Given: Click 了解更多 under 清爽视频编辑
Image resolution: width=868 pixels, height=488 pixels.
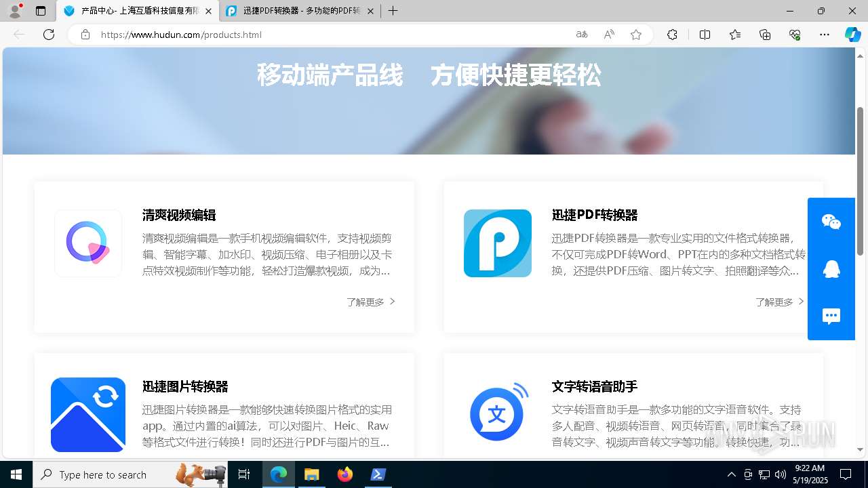Looking at the screenshot, I should (x=371, y=302).
